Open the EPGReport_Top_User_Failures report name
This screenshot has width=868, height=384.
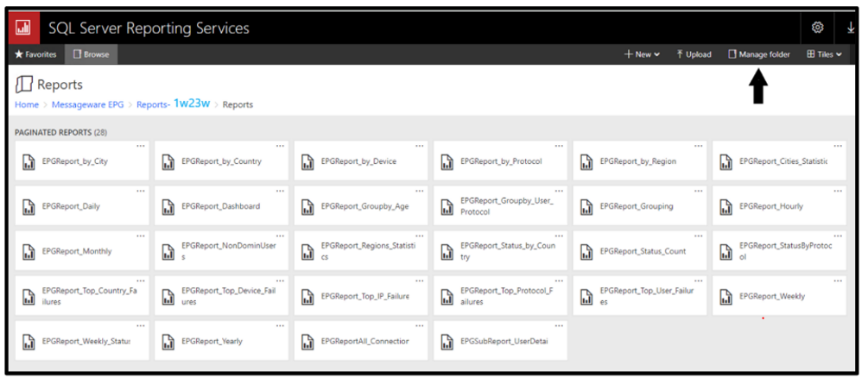(x=647, y=297)
